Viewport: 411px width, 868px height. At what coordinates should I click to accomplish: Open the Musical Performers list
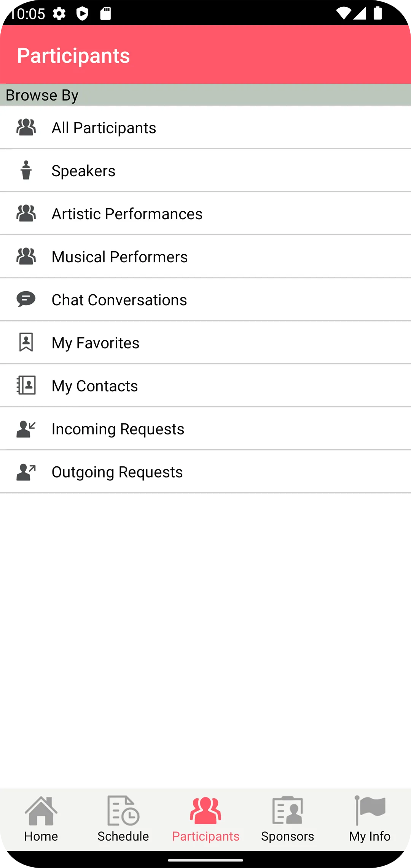(x=119, y=257)
